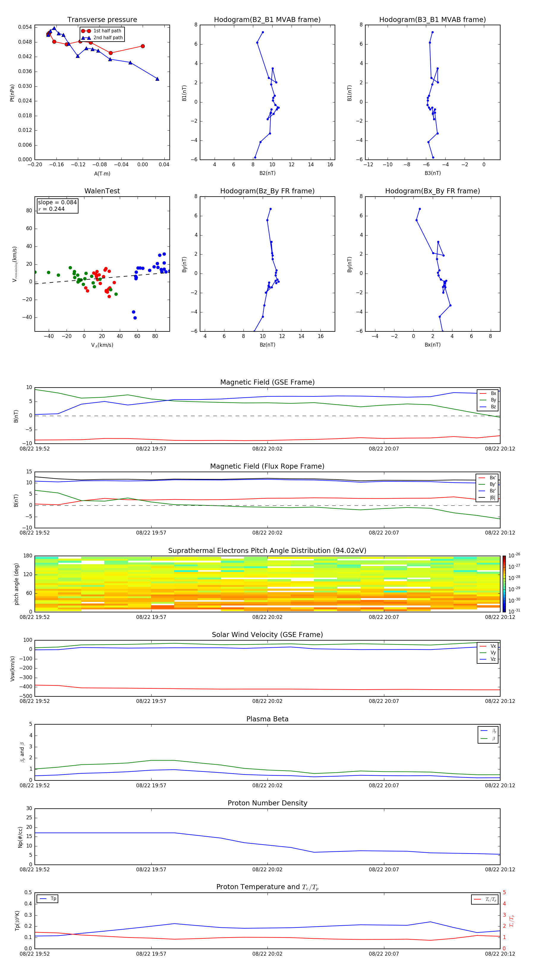Click the 'A(T·m)' x-axis label
This screenshot has height=980, width=535.
(x=102, y=174)
